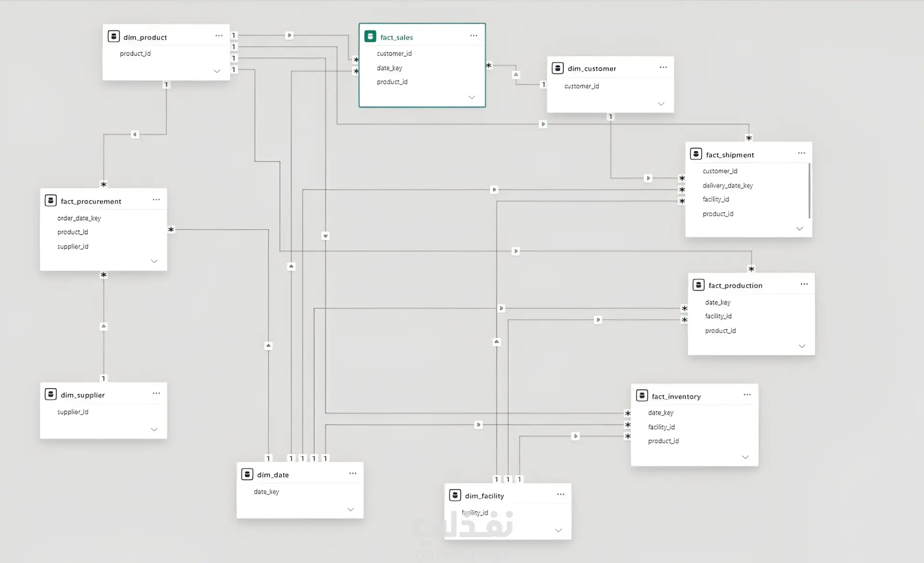Open more options for dim_facility

[x=561, y=494]
